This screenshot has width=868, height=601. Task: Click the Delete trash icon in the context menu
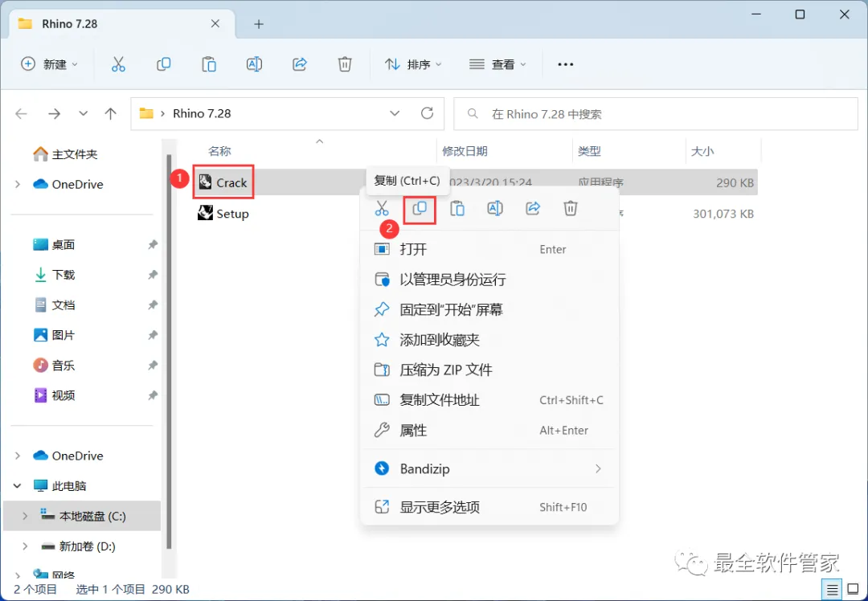coord(570,208)
